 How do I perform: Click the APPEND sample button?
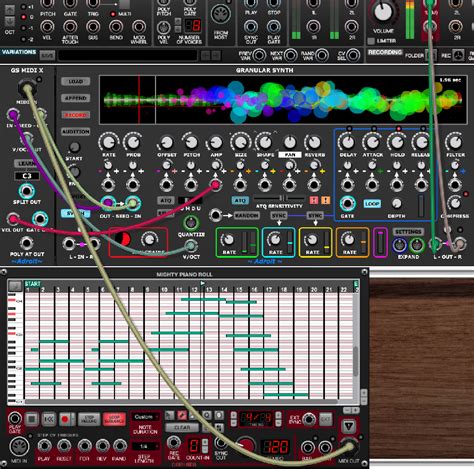[76, 98]
